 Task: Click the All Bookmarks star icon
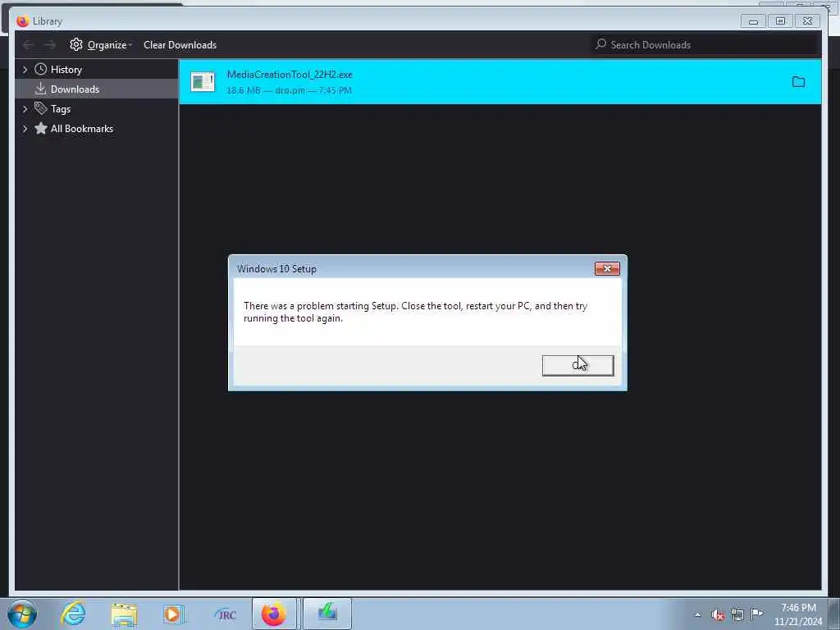(41, 128)
